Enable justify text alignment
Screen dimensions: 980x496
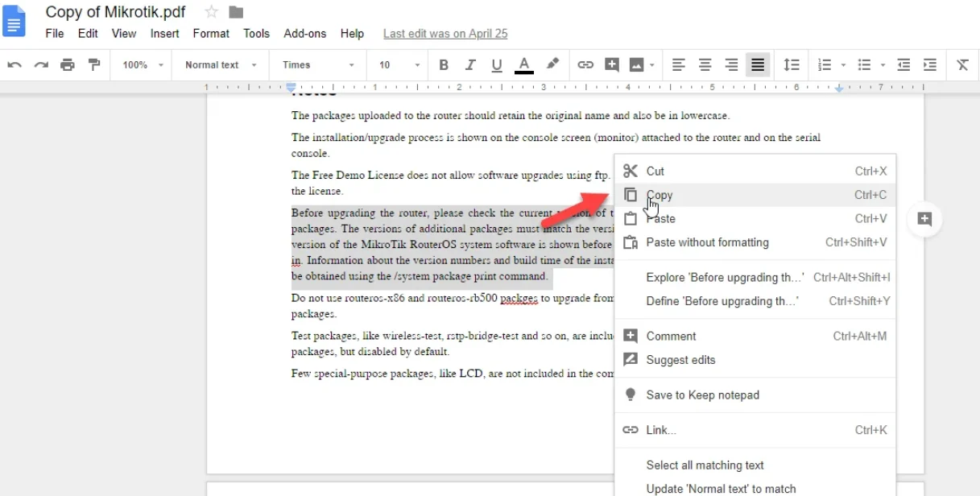pos(758,65)
